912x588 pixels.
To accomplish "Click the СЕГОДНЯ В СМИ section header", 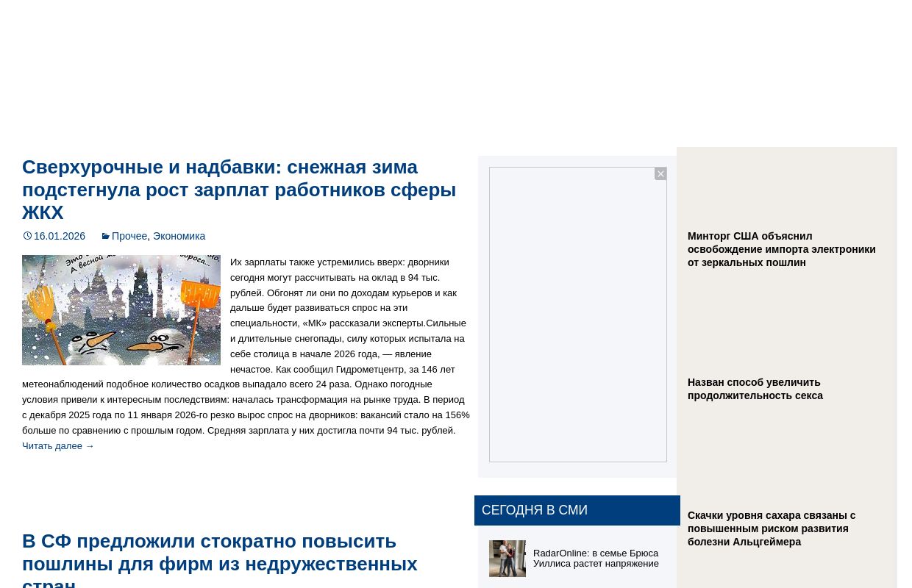I will coord(535,509).
